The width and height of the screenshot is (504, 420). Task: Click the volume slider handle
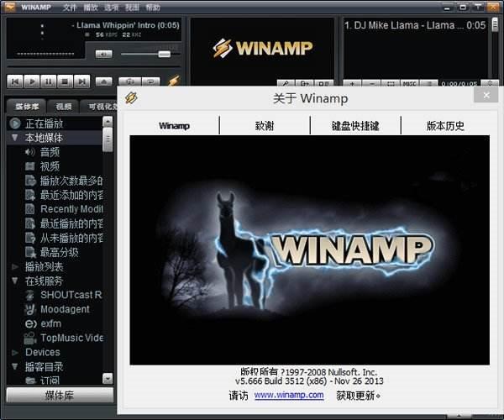point(165,54)
